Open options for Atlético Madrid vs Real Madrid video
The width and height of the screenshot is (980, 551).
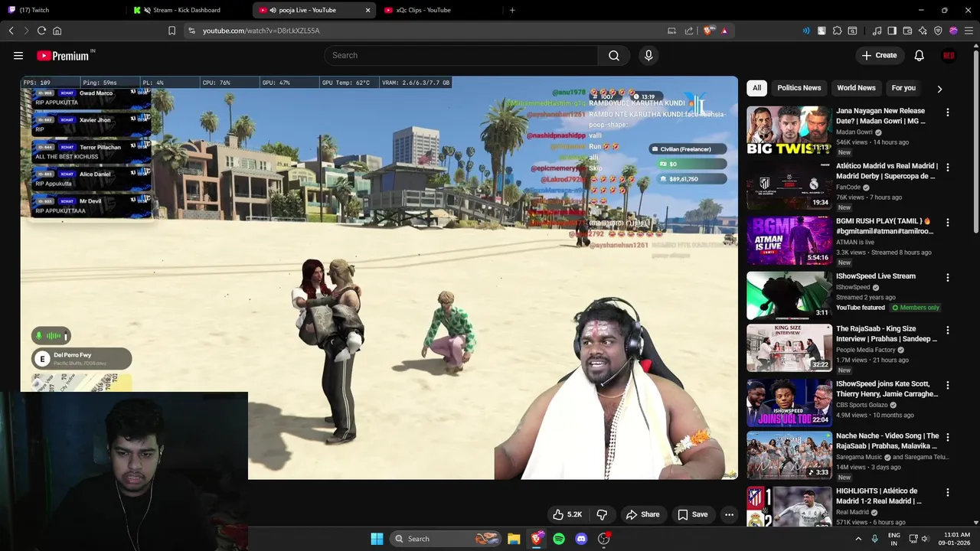(948, 168)
